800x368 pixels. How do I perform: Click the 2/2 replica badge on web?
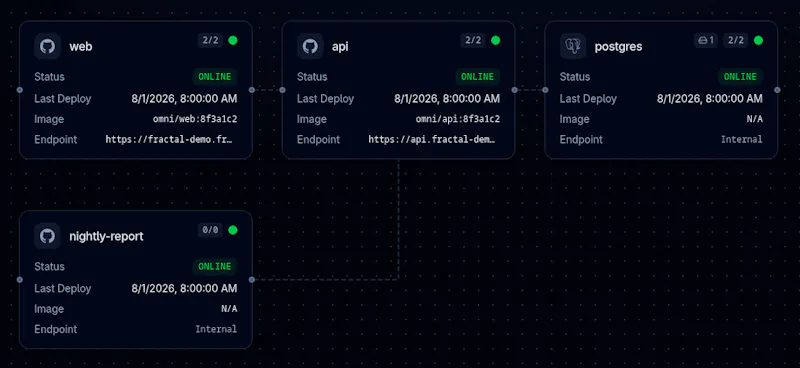[x=210, y=40]
